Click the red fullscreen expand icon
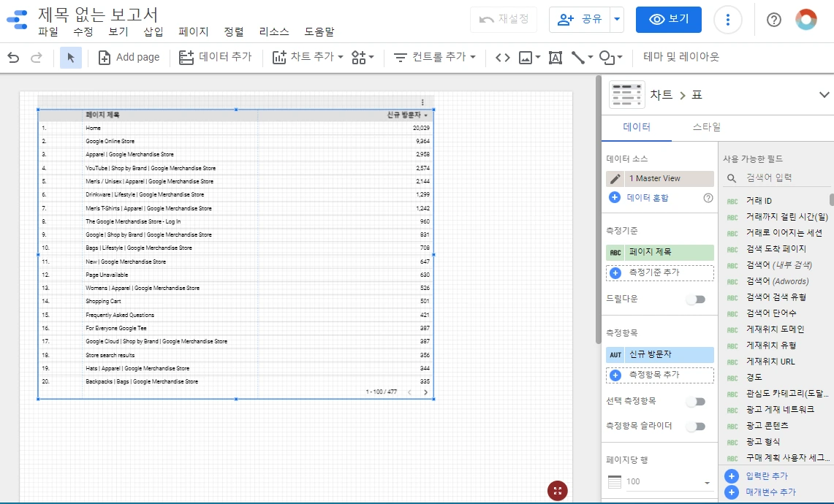This screenshot has height=504, width=834. point(558,491)
